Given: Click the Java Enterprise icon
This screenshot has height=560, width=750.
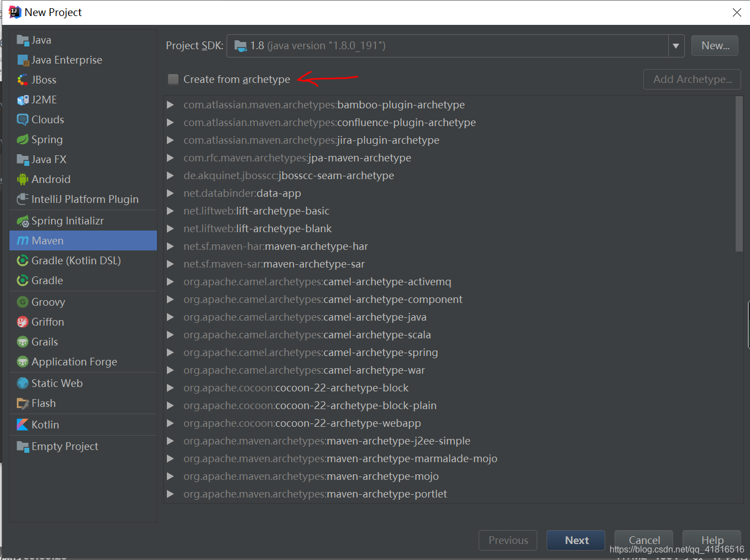Looking at the screenshot, I should pyautogui.click(x=23, y=60).
